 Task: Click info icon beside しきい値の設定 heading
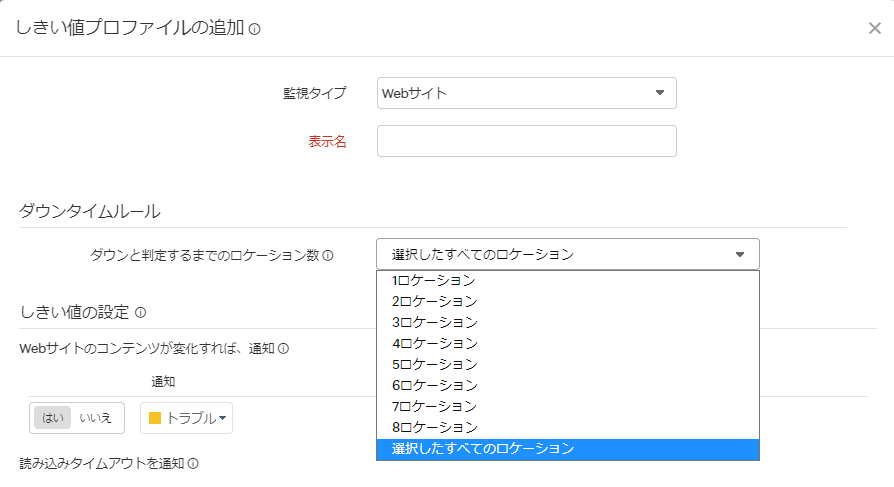click(140, 312)
